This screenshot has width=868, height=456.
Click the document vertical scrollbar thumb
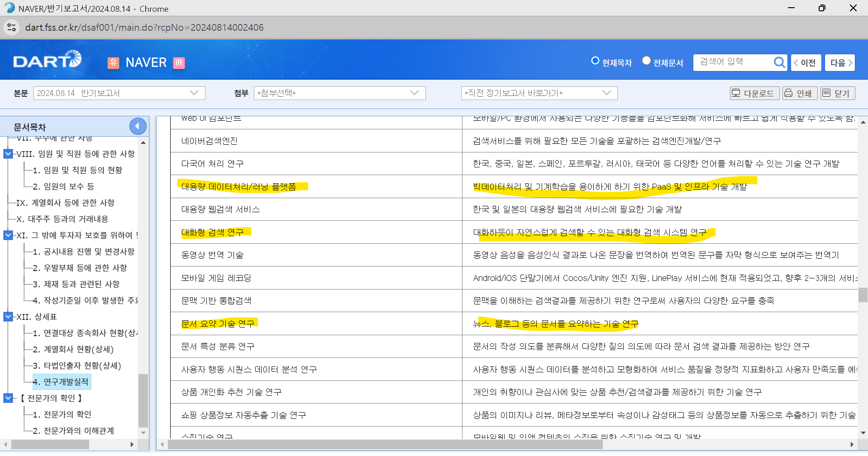863,294
